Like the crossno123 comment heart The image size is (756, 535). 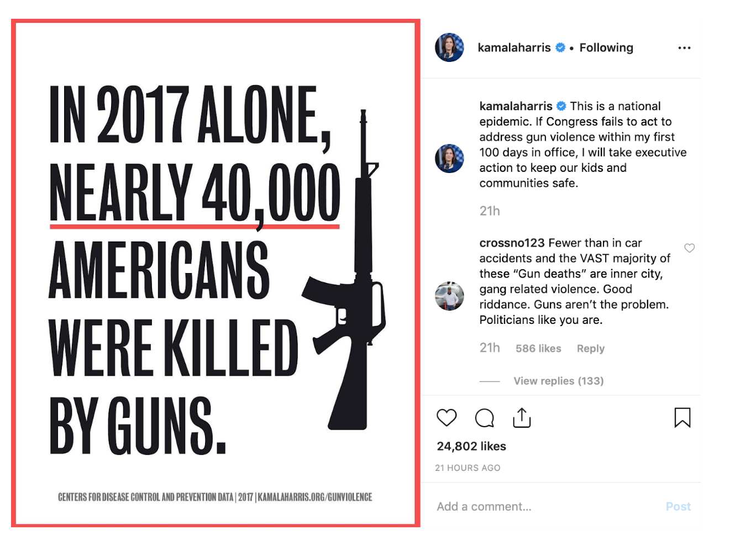tap(690, 248)
